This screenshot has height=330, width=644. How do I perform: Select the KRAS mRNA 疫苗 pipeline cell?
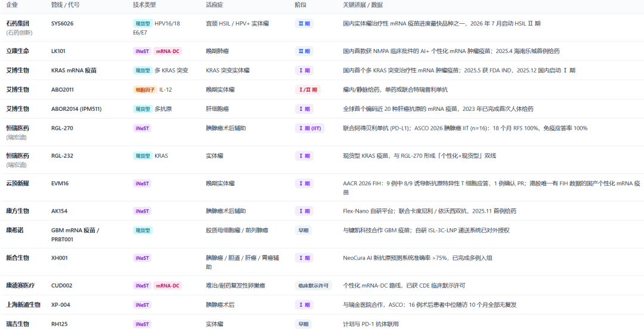(74, 70)
